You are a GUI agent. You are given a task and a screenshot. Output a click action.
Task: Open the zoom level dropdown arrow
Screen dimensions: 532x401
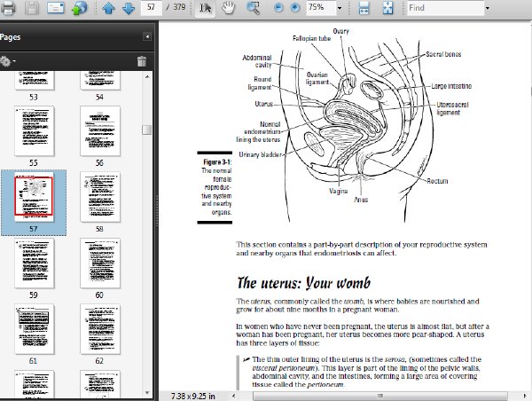click(x=340, y=8)
